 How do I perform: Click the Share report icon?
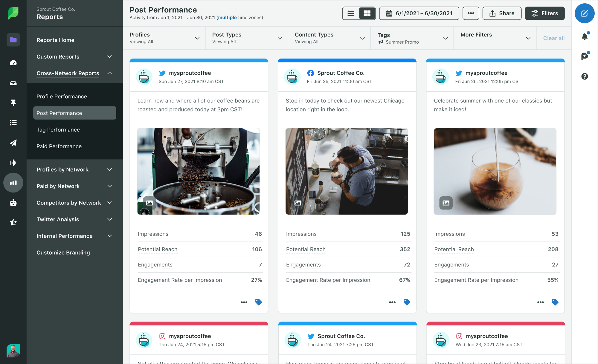coord(502,14)
